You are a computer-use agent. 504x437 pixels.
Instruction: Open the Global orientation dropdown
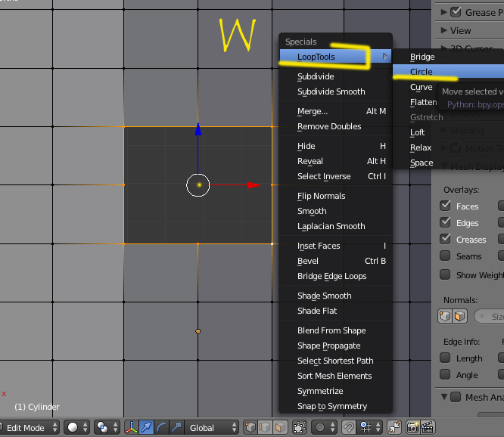[x=211, y=427]
